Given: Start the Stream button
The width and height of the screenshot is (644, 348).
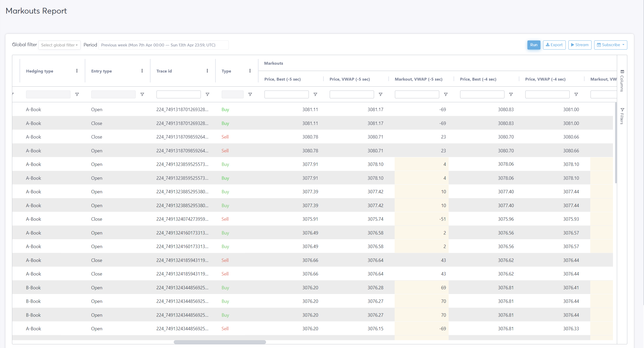Looking at the screenshot, I should pos(580,45).
